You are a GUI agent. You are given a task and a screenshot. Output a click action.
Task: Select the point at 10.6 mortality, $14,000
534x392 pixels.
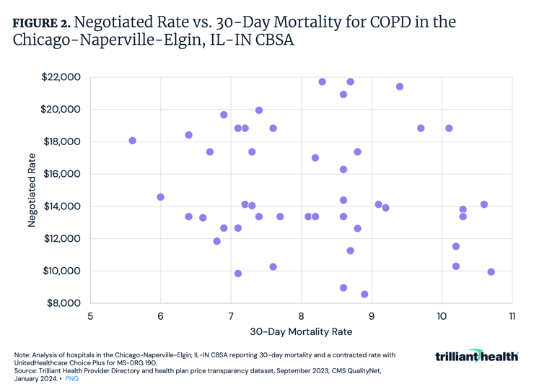484,204
